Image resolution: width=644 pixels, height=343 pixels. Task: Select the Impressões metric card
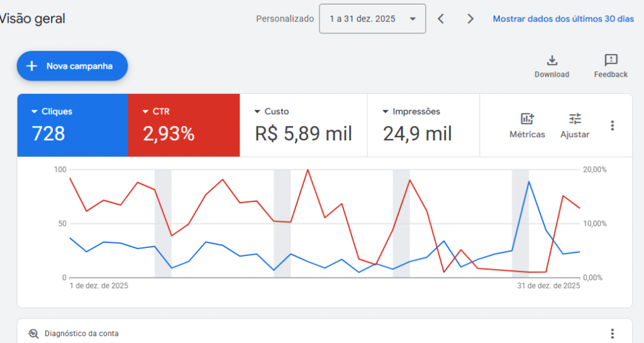(x=423, y=125)
